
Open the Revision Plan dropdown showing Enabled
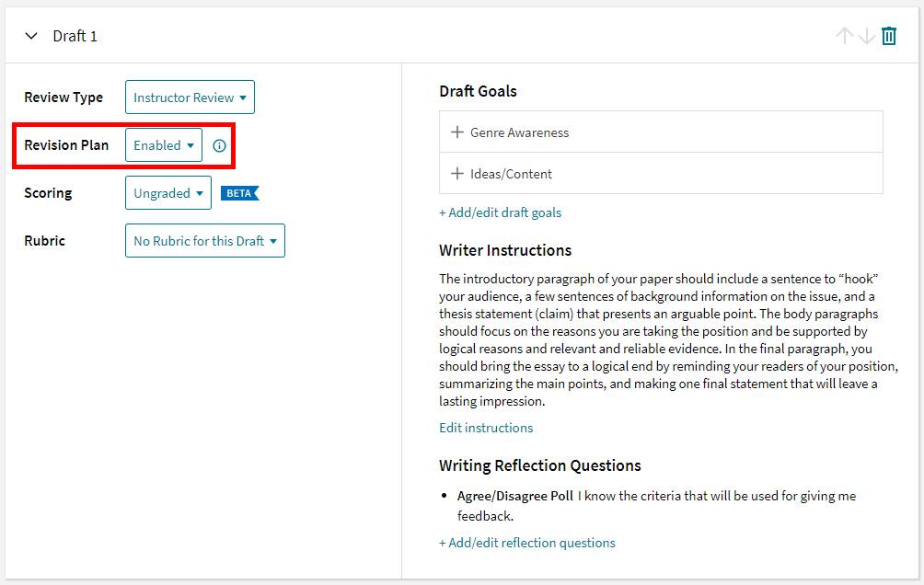coord(163,144)
